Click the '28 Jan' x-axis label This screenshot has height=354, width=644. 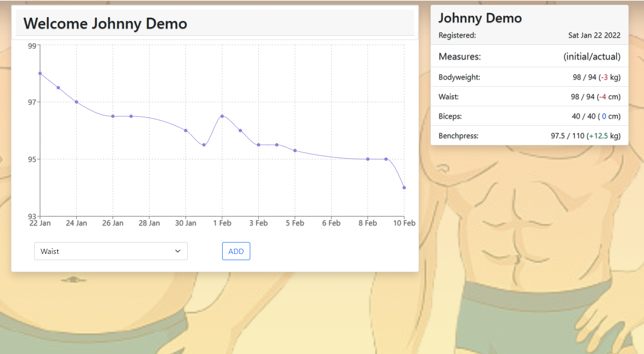point(149,223)
